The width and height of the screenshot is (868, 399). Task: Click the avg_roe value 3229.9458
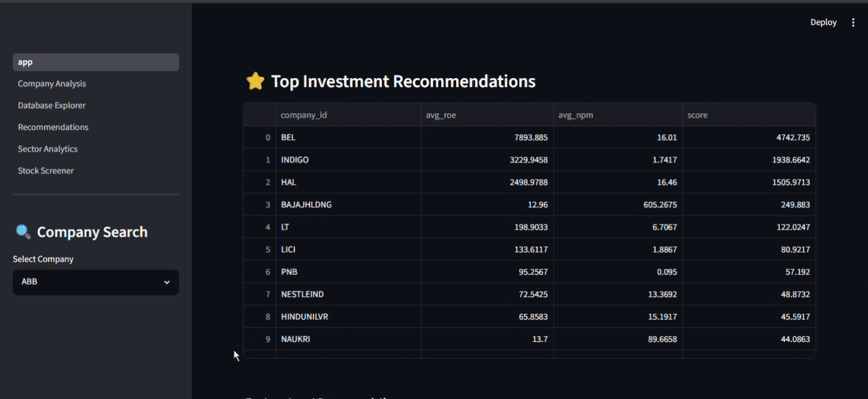pos(487,160)
